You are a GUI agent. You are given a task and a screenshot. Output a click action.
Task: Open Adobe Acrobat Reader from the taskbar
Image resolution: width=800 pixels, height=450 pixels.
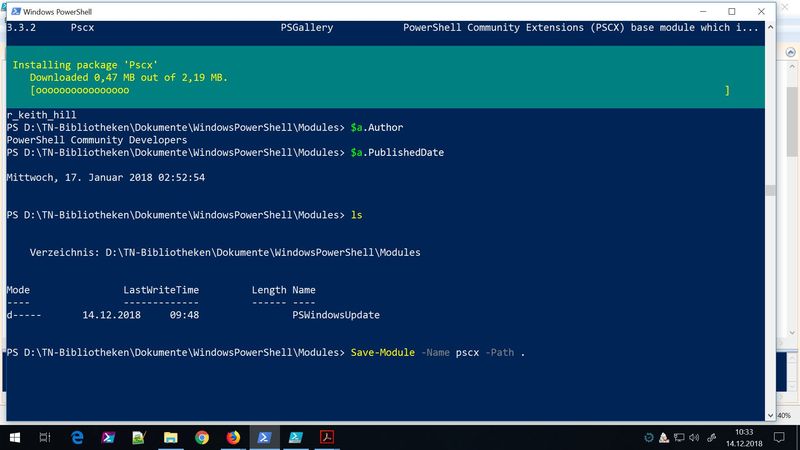pos(327,437)
